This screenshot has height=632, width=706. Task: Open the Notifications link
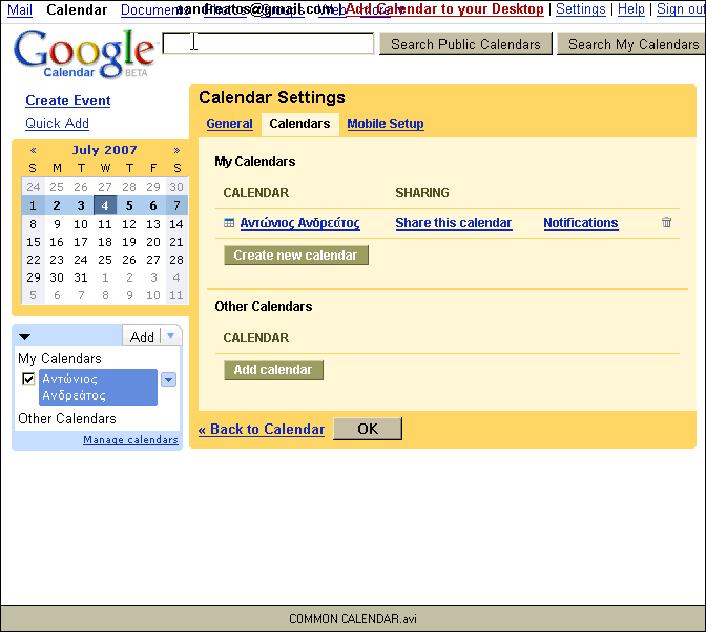coord(581,223)
